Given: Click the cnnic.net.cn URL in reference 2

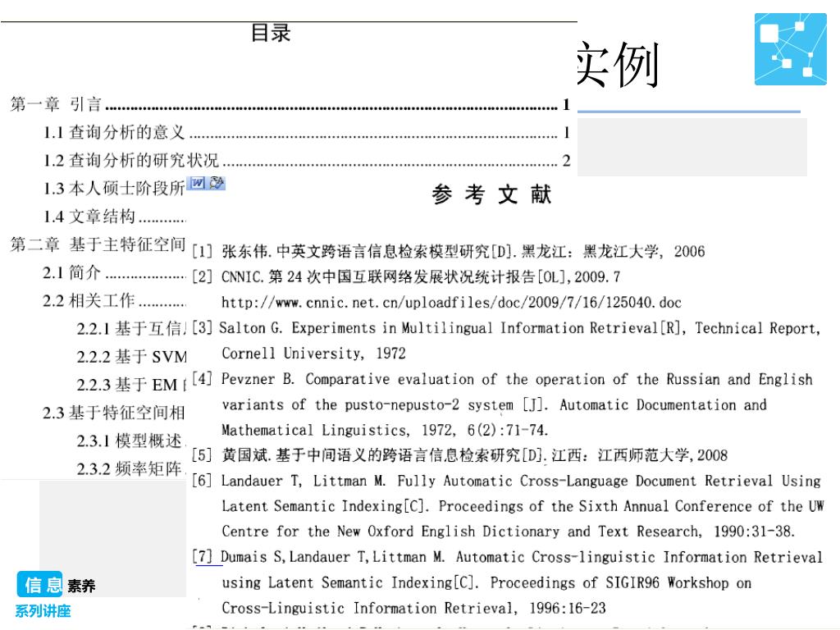Looking at the screenshot, I should click(x=451, y=303).
